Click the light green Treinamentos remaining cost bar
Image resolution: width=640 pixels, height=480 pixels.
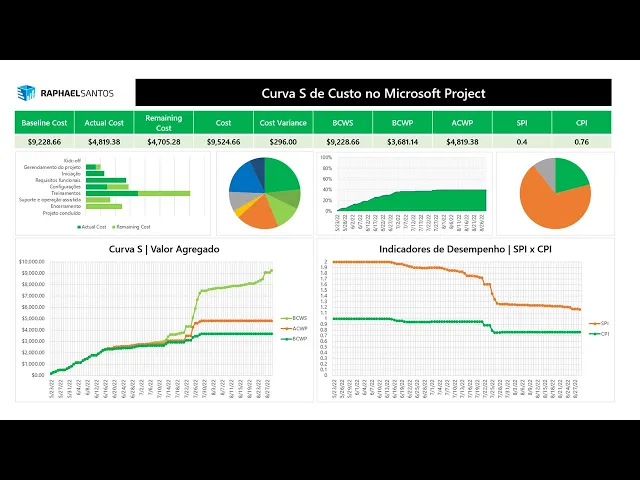pos(164,193)
